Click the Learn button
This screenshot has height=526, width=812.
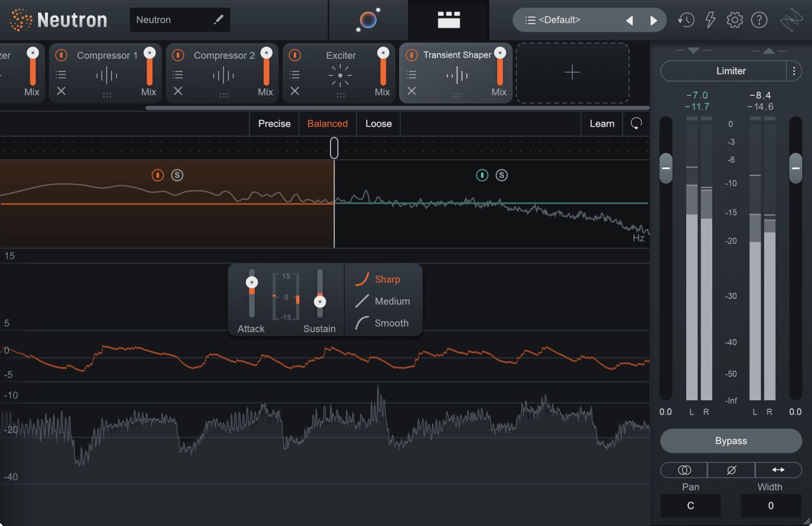point(602,123)
